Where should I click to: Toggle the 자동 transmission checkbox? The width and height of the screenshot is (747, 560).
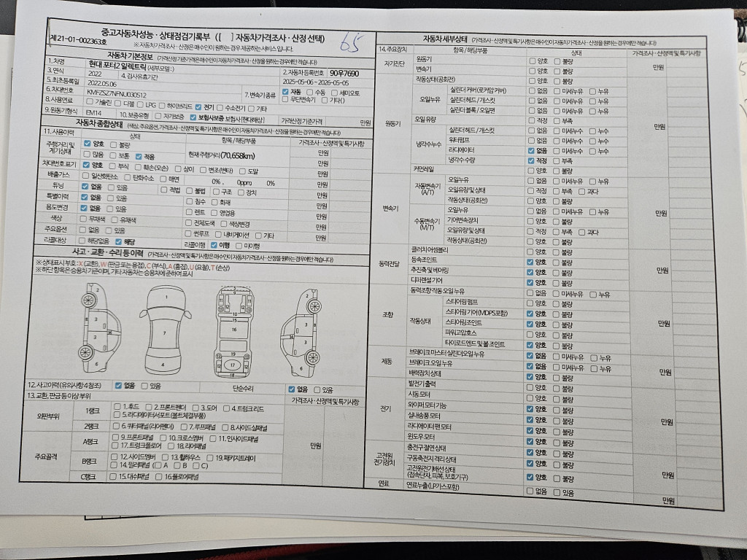point(285,93)
